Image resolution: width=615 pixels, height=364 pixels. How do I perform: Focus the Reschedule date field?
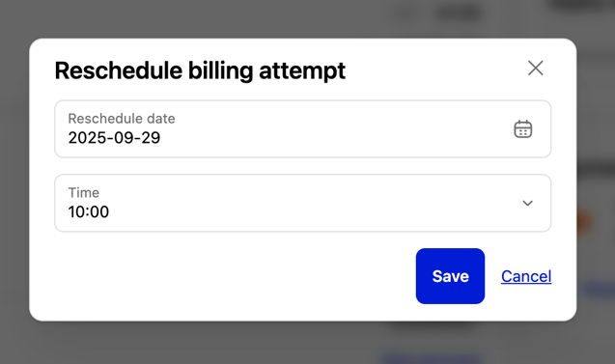point(303,129)
